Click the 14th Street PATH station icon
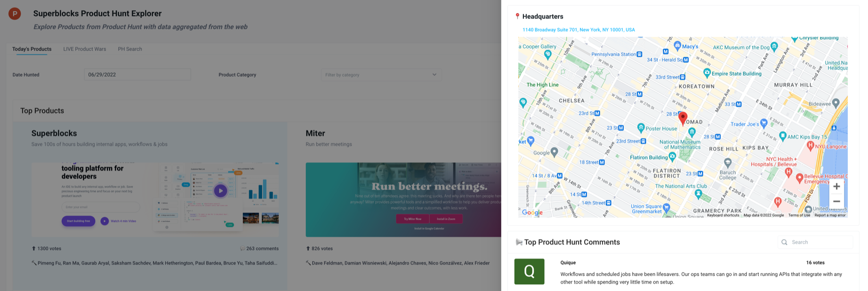 [609, 203]
